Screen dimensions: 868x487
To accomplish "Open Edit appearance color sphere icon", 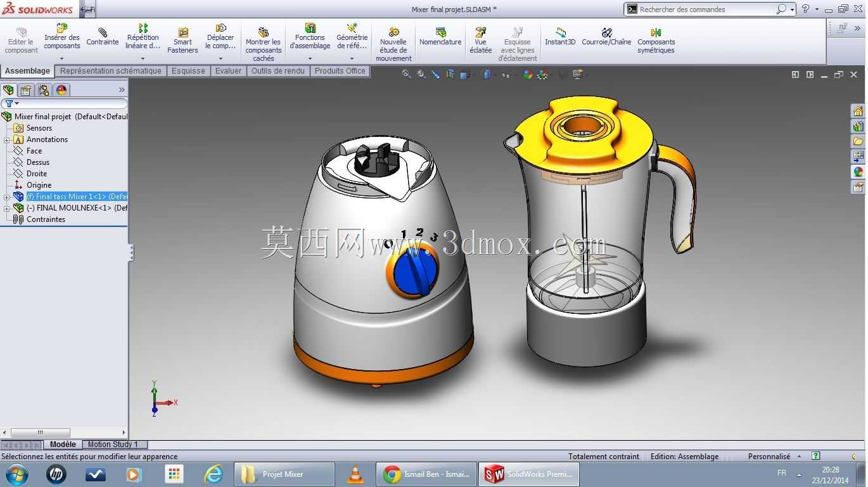I will pos(527,74).
